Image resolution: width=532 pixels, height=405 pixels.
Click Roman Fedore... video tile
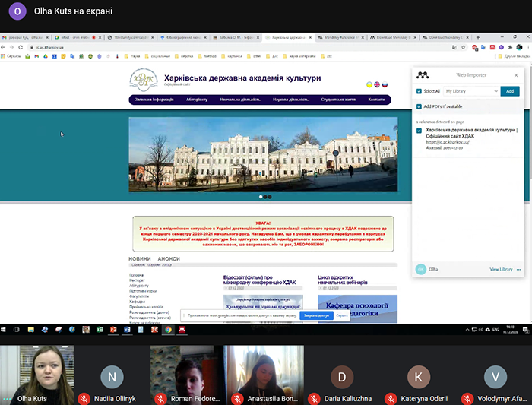[187, 375]
